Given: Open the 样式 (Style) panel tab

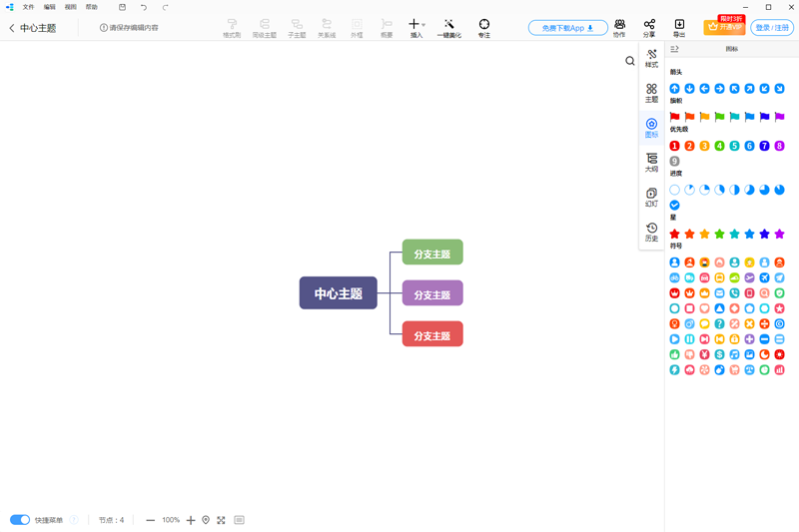Looking at the screenshot, I should coord(651,58).
